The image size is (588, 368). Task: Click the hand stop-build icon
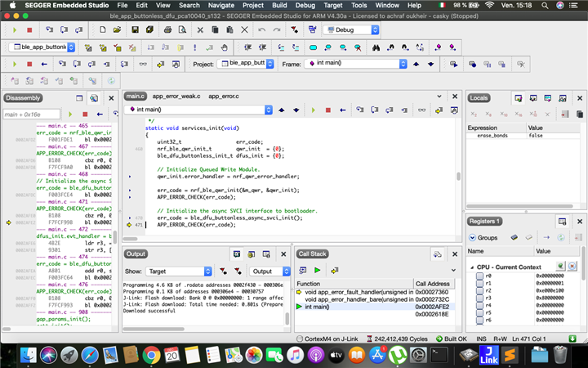224,47
